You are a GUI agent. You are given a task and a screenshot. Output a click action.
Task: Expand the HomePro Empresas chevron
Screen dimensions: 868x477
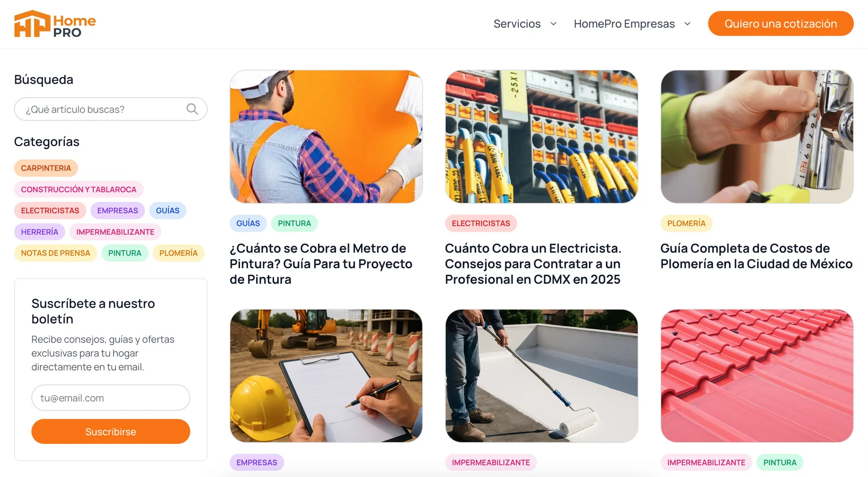(687, 24)
